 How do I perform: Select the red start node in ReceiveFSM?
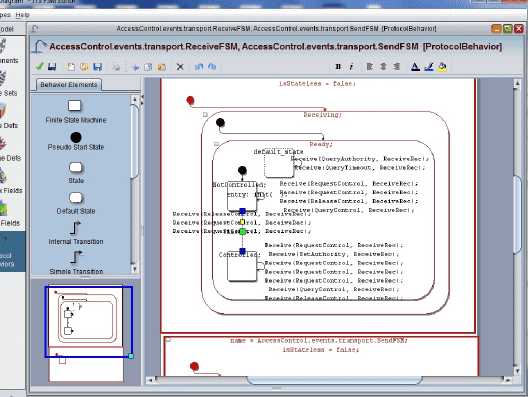(x=190, y=100)
